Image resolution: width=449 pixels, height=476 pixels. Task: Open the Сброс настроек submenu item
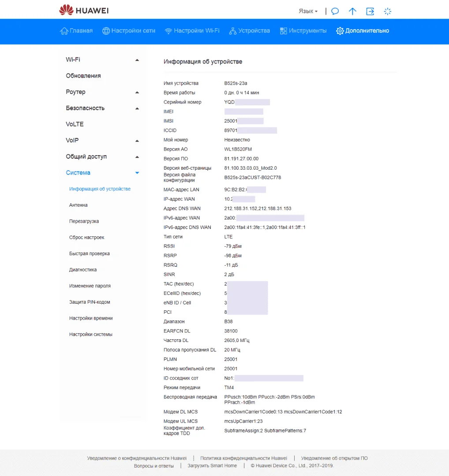[86, 238]
